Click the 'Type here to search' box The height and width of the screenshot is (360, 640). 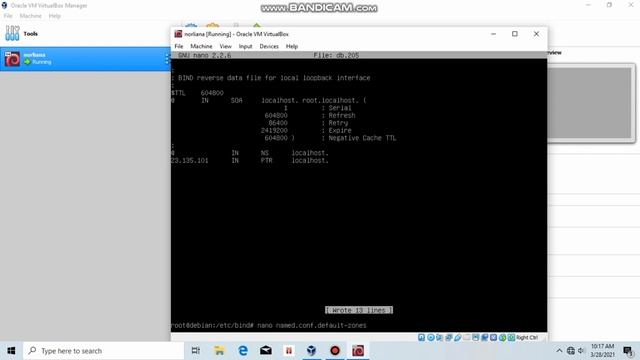[104, 351]
